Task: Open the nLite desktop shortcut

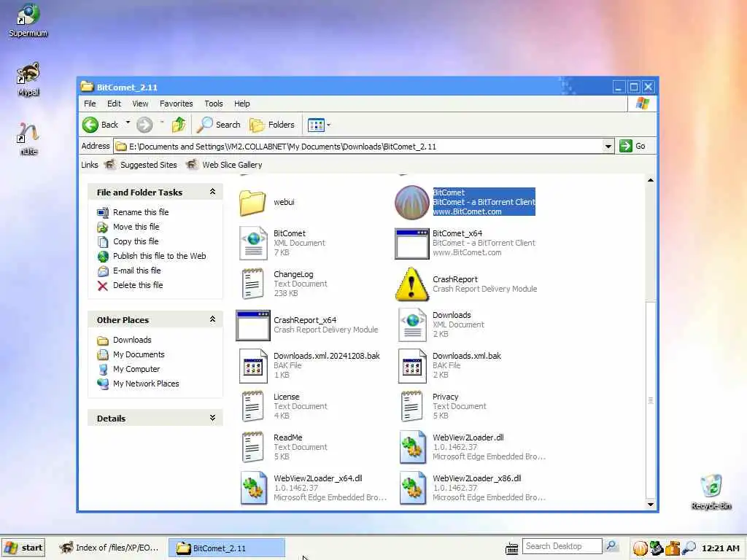Action: 28,139
